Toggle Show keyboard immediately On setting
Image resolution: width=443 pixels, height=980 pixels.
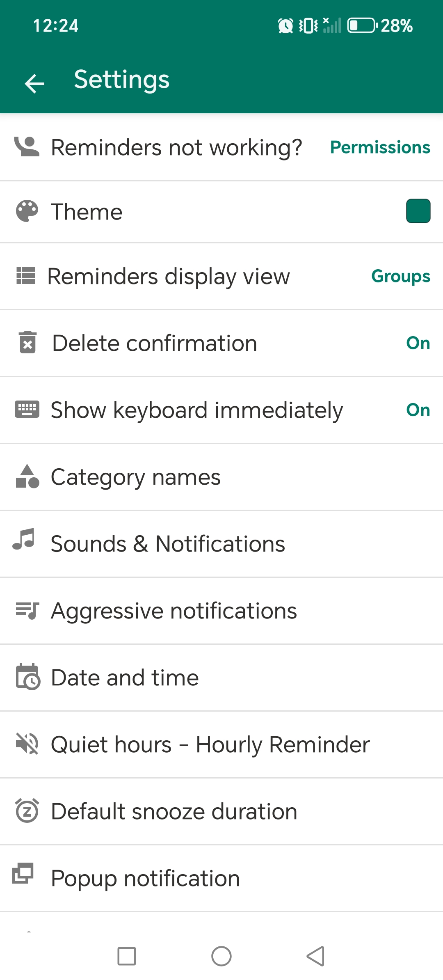click(x=418, y=410)
